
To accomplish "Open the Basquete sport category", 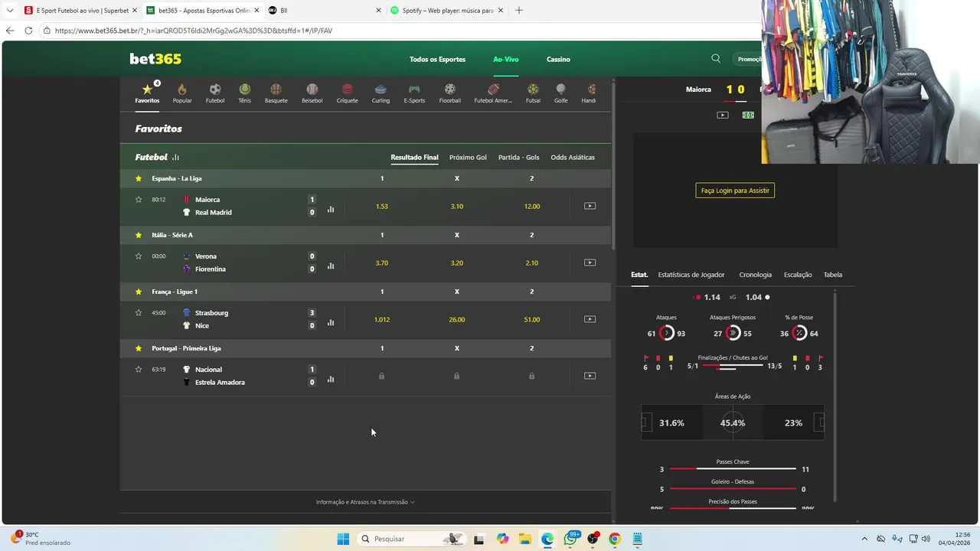I will coord(276,93).
